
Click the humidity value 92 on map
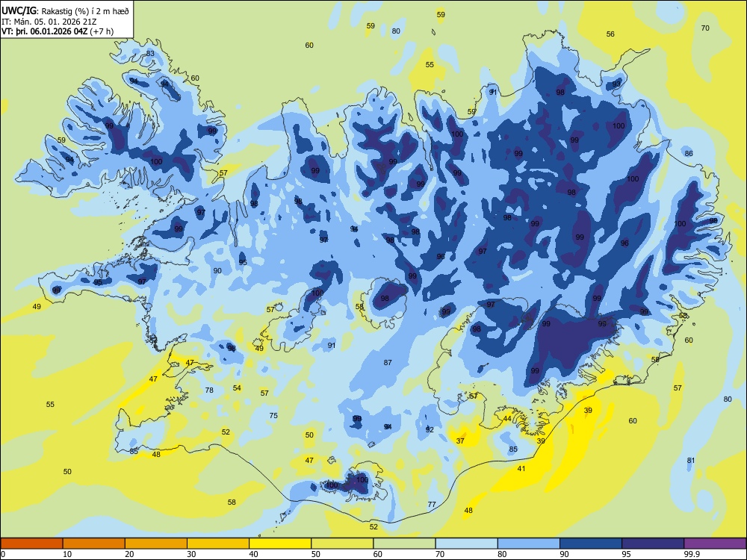click(430, 429)
